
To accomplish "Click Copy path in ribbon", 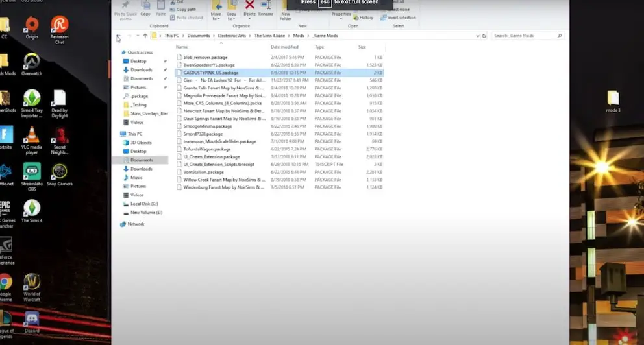I will 183,10.
